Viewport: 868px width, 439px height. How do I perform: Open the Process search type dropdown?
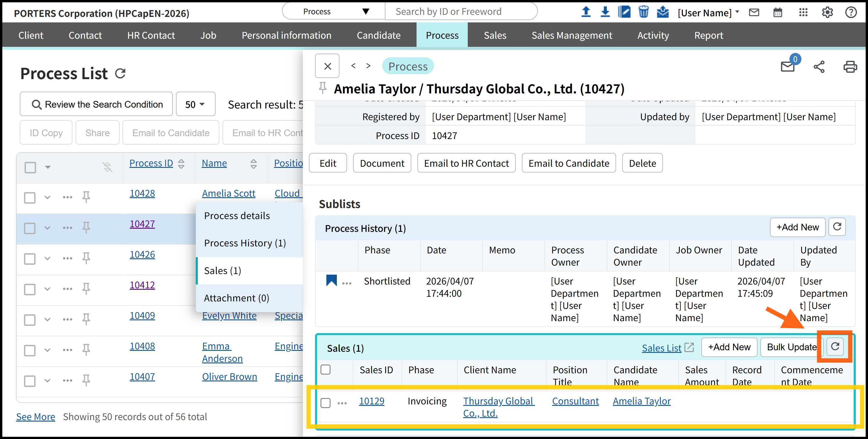[334, 12]
